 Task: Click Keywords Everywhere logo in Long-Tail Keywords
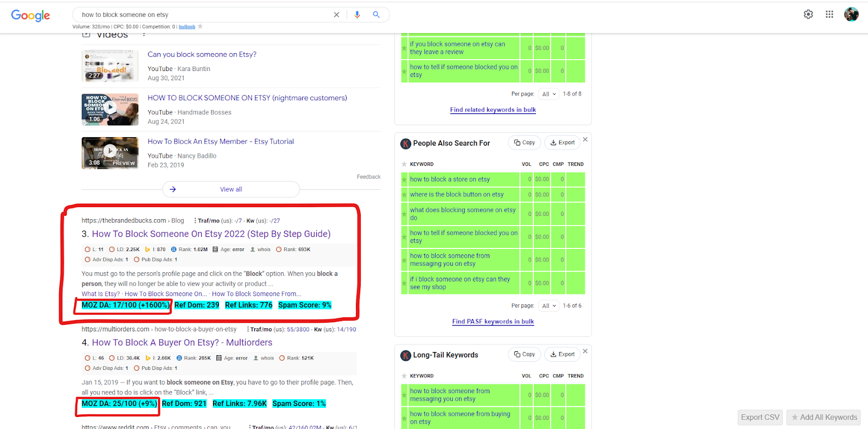click(406, 356)
